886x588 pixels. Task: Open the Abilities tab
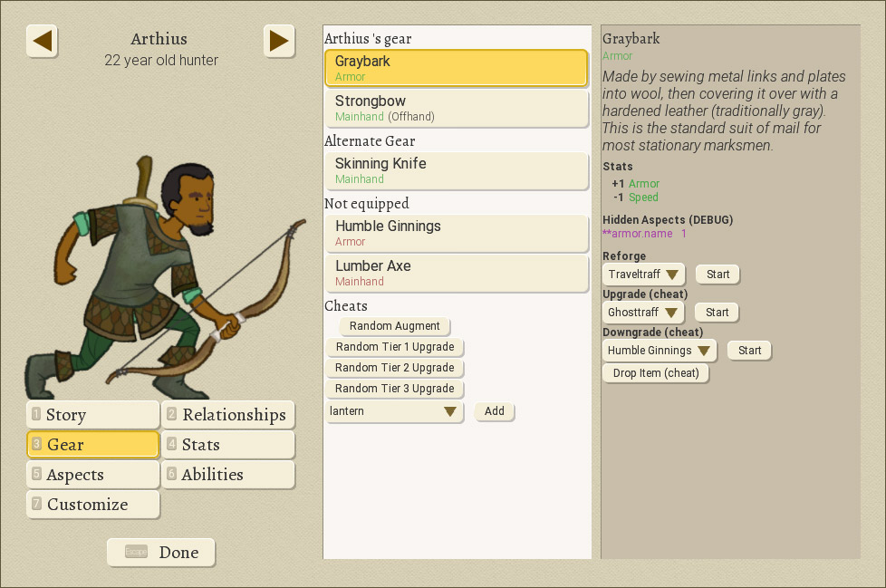228,475
